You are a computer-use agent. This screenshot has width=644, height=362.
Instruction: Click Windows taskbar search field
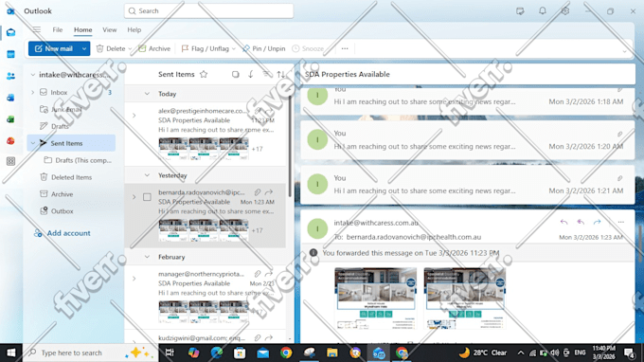coord(90,353)
